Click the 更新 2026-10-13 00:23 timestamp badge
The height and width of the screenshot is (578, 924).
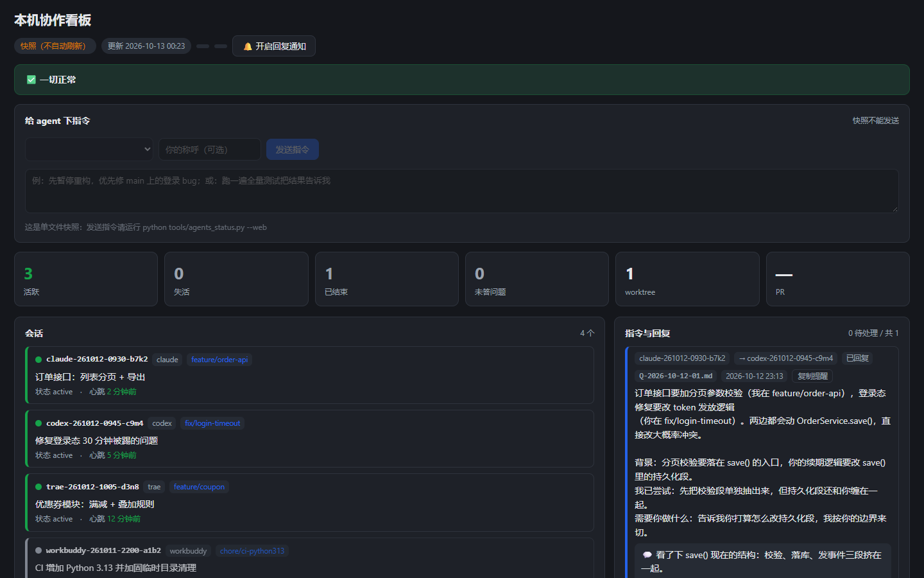(x=146, y=46)
